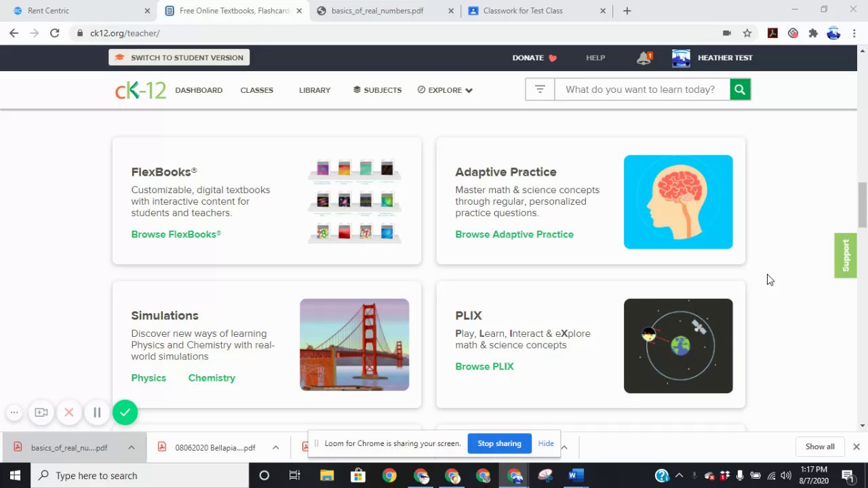The width and height of the screenshot is (868, 488).
Task: Click Stop sharing button
Action: coord(499,443)
